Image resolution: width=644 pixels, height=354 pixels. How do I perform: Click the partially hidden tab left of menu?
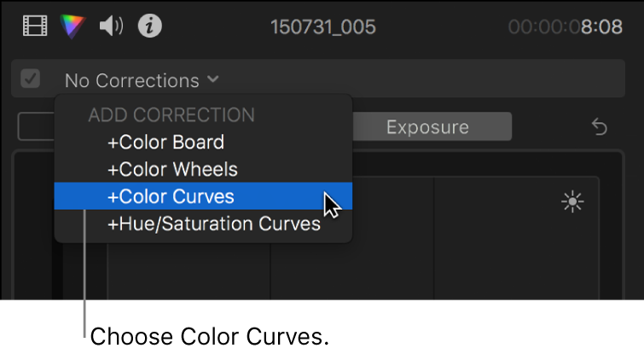(36, 126)
